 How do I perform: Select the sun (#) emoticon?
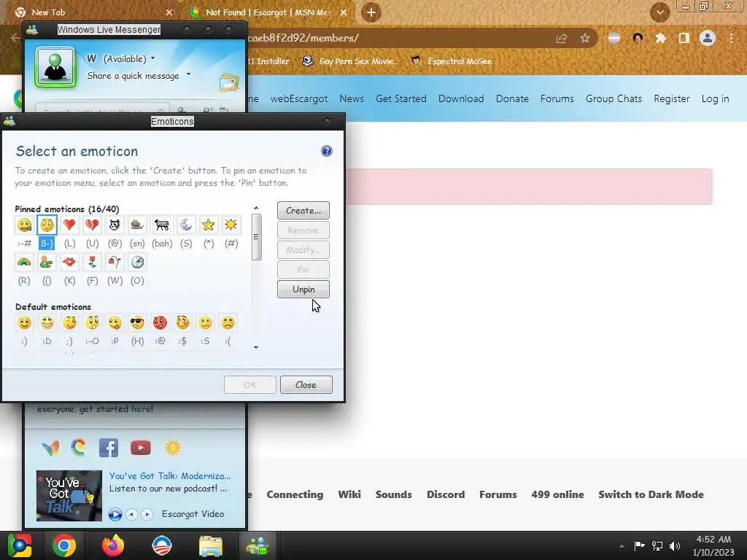(x=231, y=225)
